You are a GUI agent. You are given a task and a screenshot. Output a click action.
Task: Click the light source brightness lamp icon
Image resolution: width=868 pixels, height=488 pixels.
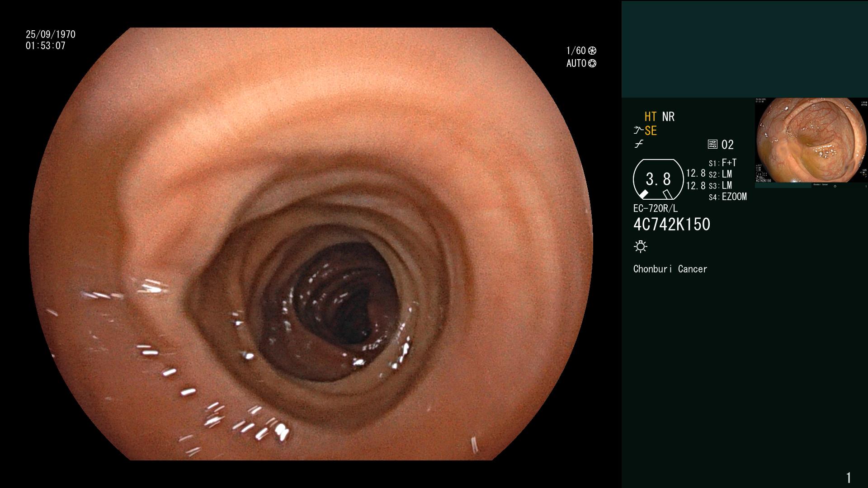click(641, 246)
